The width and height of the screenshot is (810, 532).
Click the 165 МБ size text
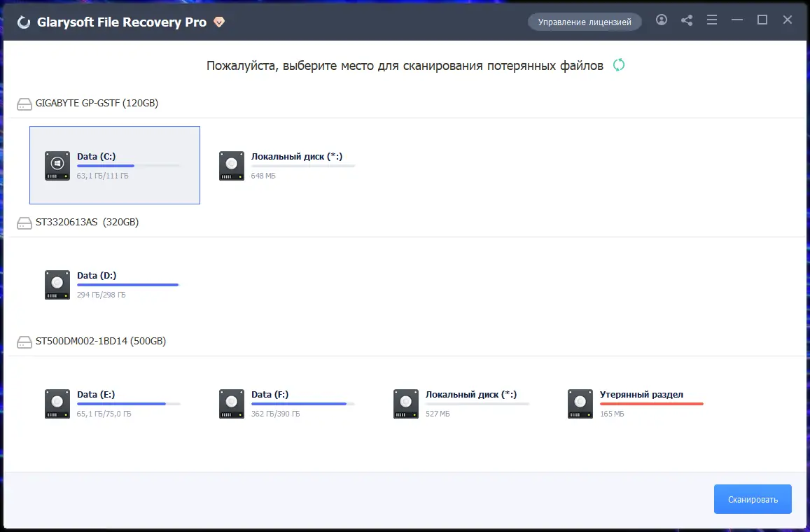coord(612,414)
